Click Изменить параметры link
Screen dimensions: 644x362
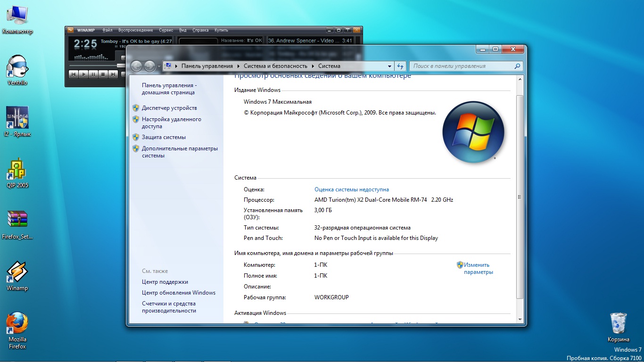478,268
